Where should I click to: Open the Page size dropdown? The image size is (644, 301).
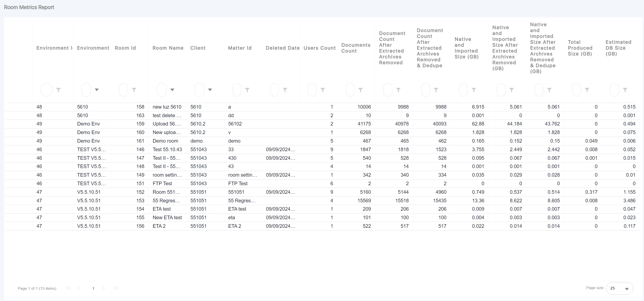tap(620, 288)
